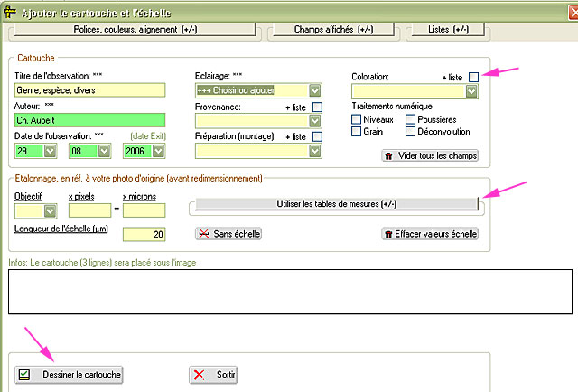Toggle Utiliser les tables de mesures (+/-)
Viewport: 578px width, 392px height.
coord(337,203)
